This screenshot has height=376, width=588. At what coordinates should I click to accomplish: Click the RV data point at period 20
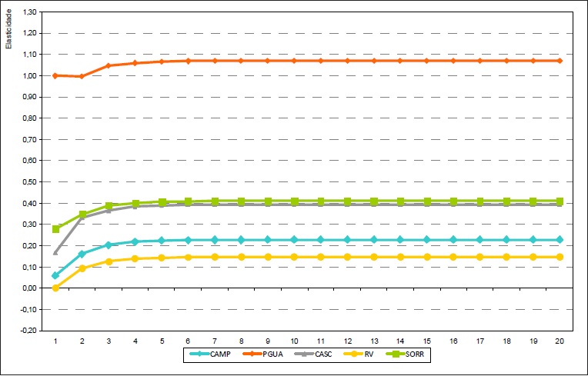tap(560, 257)
